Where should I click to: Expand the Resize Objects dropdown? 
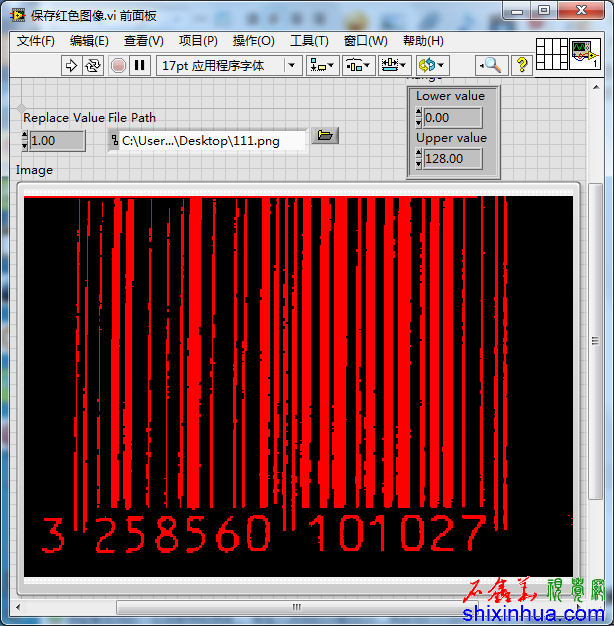point(394,65)
